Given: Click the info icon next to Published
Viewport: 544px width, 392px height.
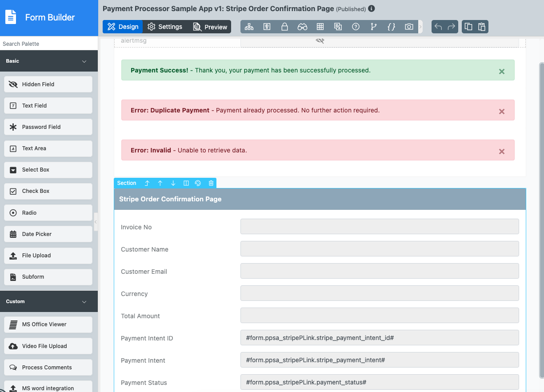Looking at the screenshot, I should [x=372, y=8].
